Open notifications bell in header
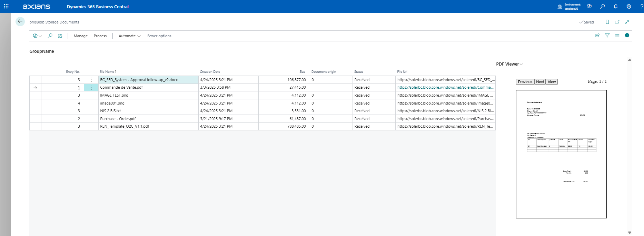Screen dimensions: 644x236 coord(616,7)
